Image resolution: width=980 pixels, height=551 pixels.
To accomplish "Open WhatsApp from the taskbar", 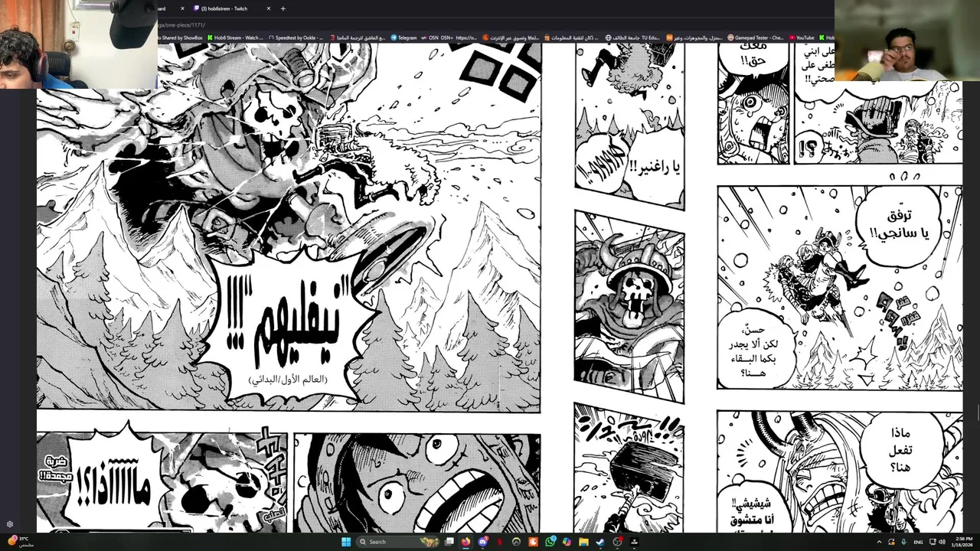I will [550, 542].
